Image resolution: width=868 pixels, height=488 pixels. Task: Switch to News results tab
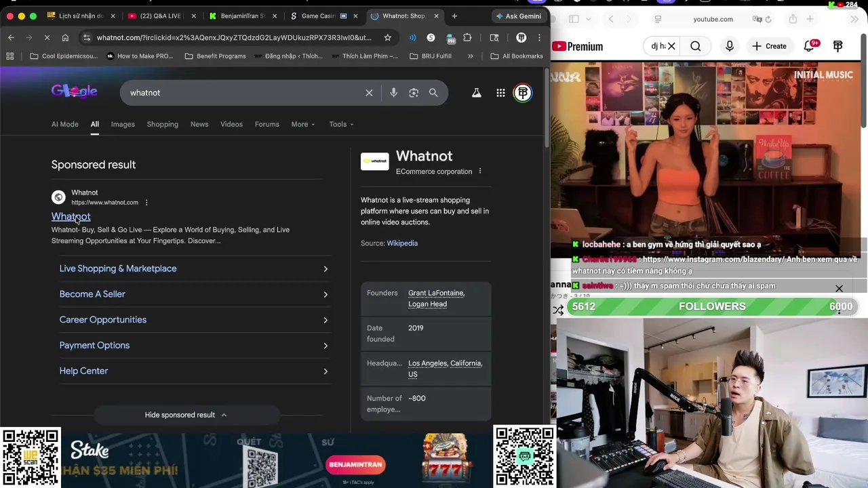[199, 124]
